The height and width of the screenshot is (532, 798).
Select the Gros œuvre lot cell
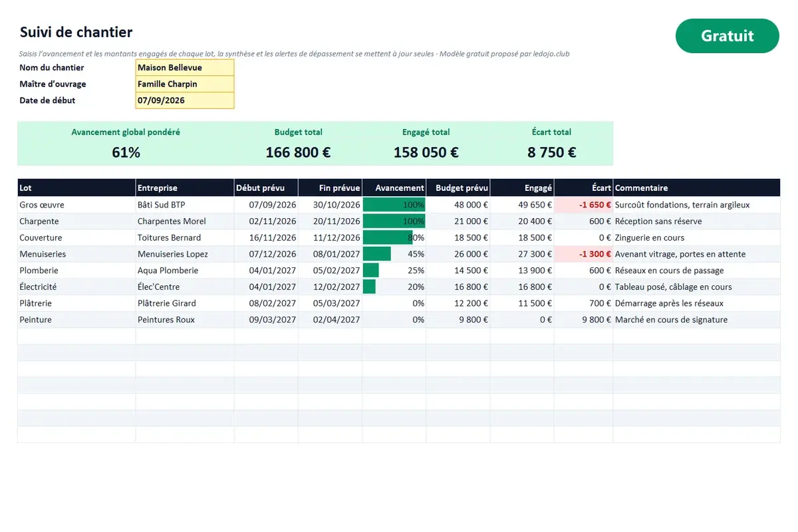click(x=76, y=205)
